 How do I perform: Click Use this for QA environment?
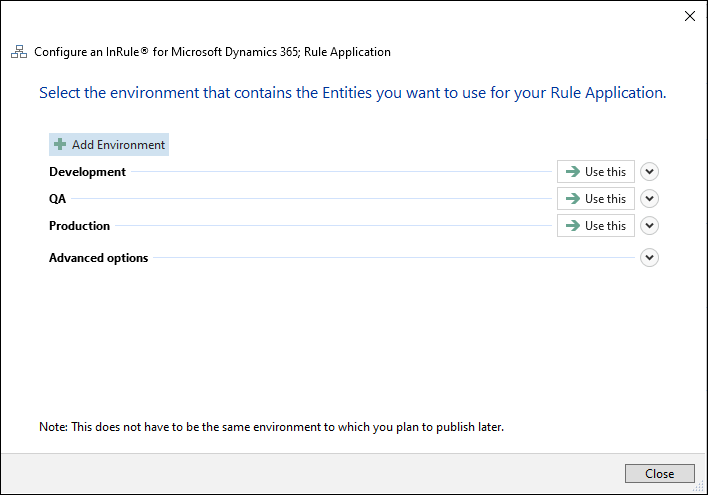click(596, 199)
